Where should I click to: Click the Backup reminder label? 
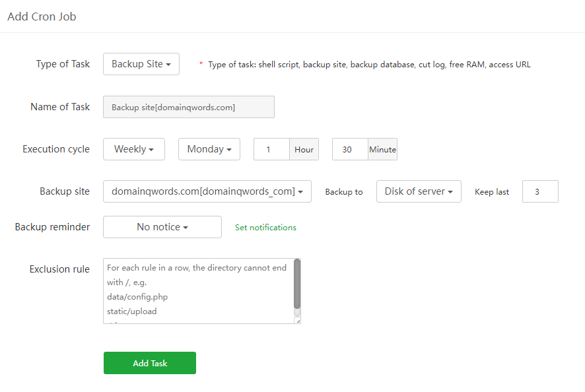52,227
